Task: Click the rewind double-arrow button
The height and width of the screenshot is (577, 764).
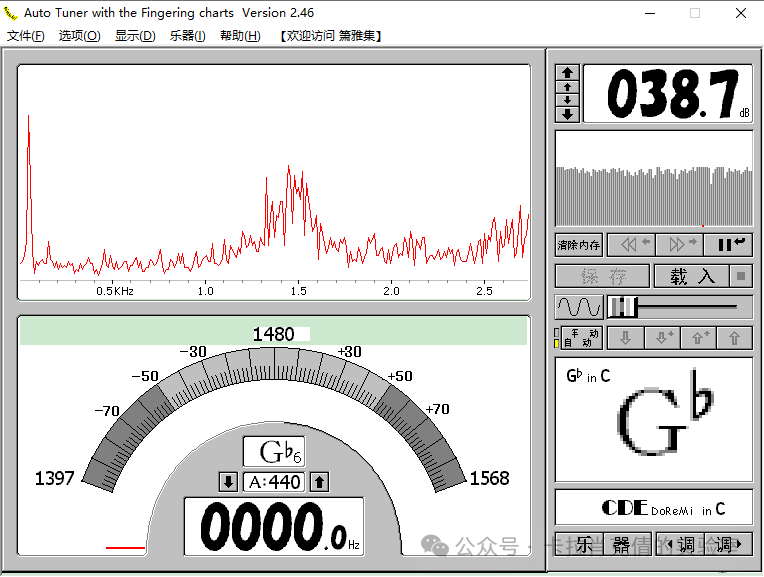Action: coord(635,244)
